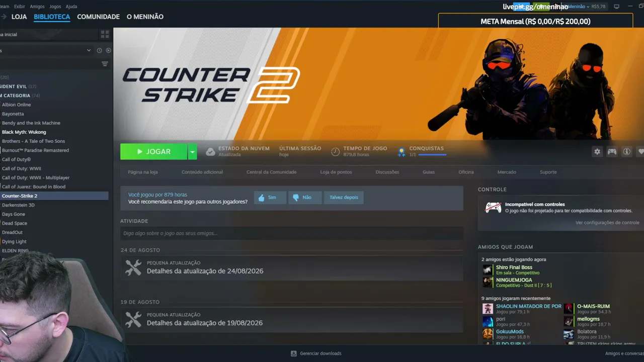
Task: Select Black Myth: Wukong in library
Action: [x=24, y=132]
